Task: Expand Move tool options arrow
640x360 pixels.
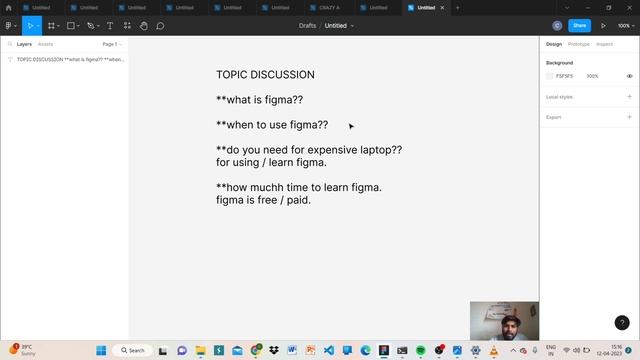Action: tap(38, 26)
